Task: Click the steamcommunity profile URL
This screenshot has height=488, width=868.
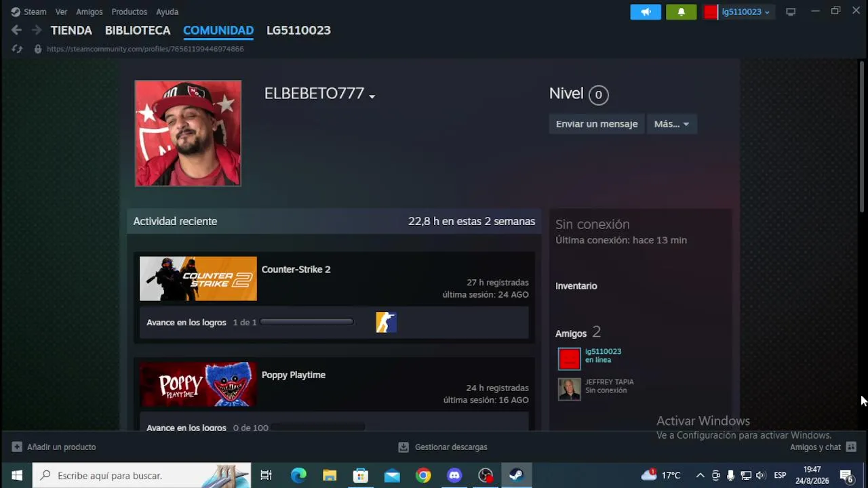Action: tap(145, 49)
